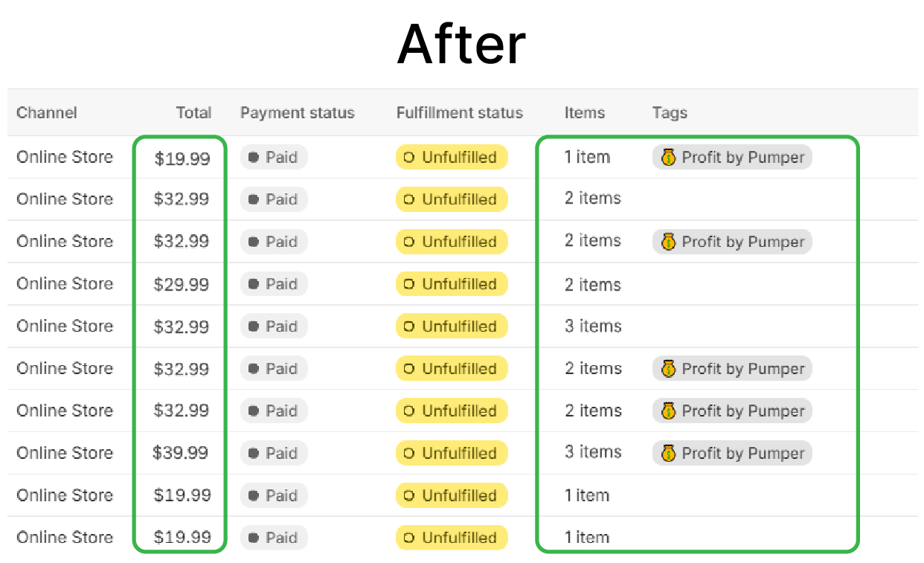Click the money bag icon in the third row's tag
The image size is (924, 563).
[x=668, y=242]
